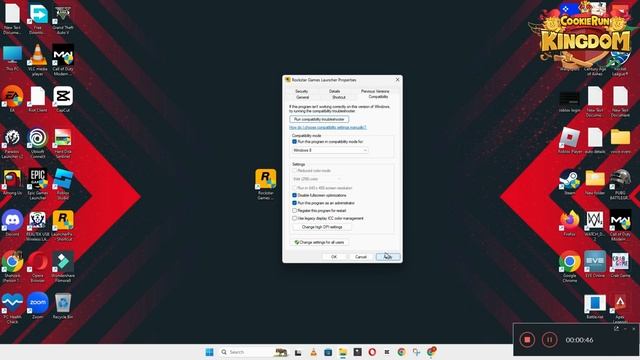Select the Roblox Studio desktop icon
This screenshot has height=360, width=640.
(x=63, y=184)
